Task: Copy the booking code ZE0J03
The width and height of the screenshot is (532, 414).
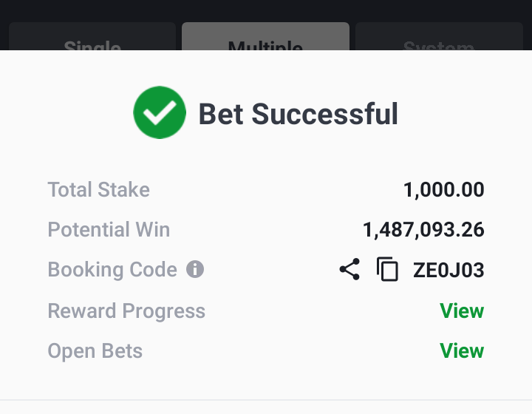Action: pos(387,269)
